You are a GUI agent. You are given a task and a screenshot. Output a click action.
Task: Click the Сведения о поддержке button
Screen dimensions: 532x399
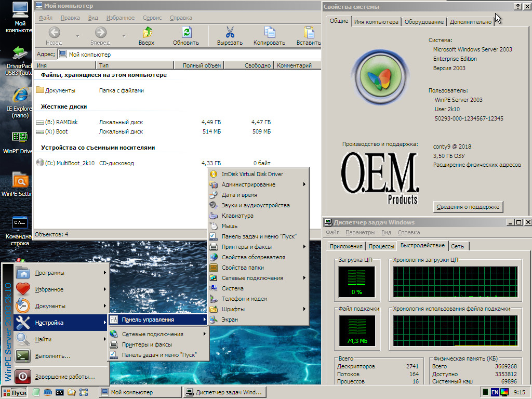click(x=468, y=207)
